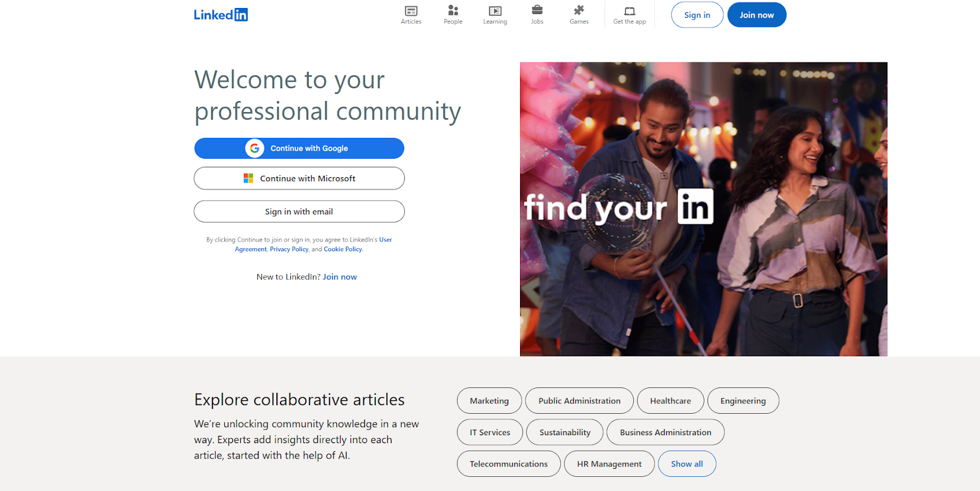Screen dimensions: 980x491
Task: Open the Cookie Policy link
Action: [343, 249]
